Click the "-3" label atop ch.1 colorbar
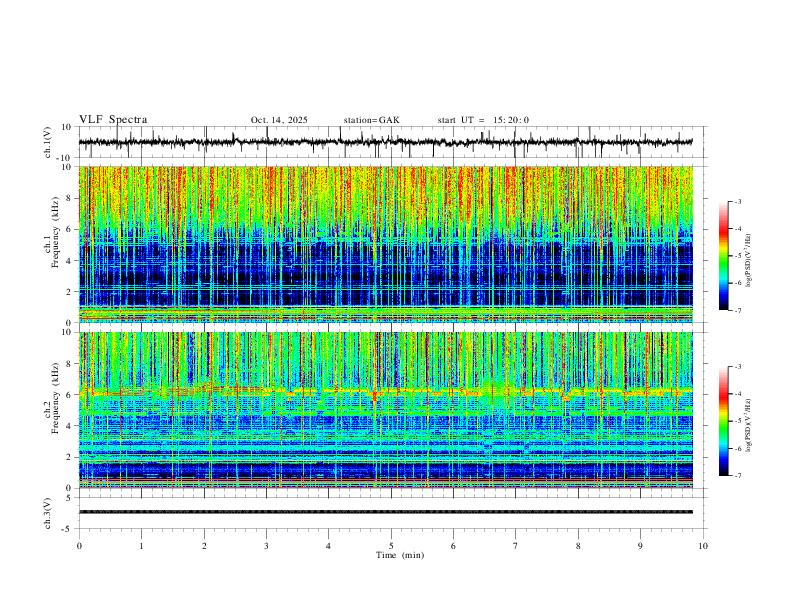 pos(738,201)
